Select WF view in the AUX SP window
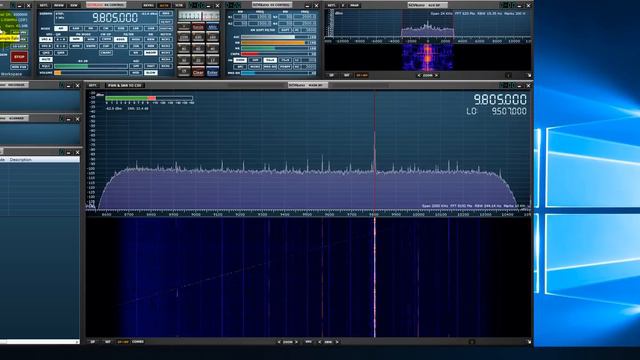Image resolution: width=640 pixels, height=360 pixels. point(347,76)
